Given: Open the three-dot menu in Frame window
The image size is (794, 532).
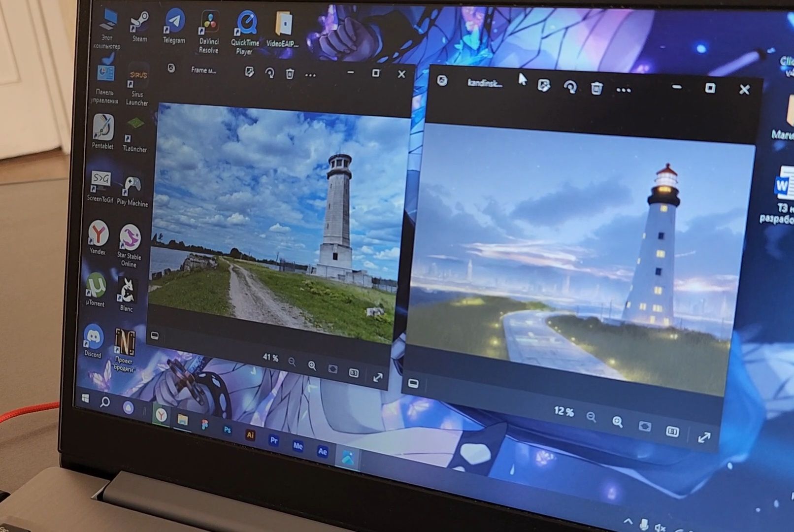Looking at the screenshot, I should point(310,75).
